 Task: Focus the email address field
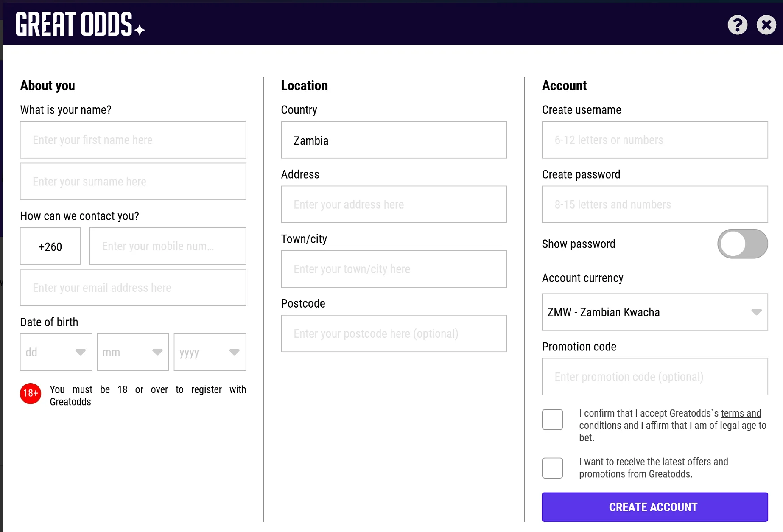pyautogui.click(x=133, y=288)
